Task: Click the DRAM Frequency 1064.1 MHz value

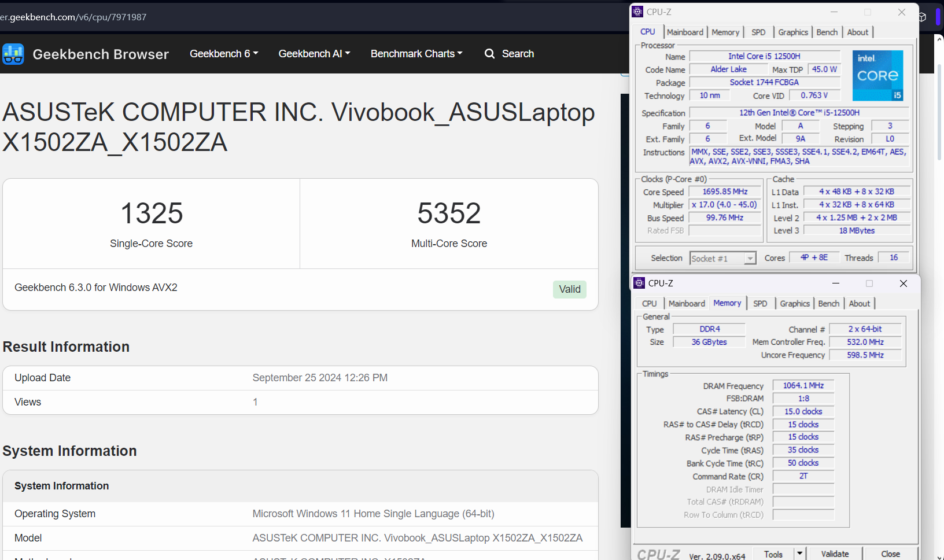Action: (x=803, y=385)
